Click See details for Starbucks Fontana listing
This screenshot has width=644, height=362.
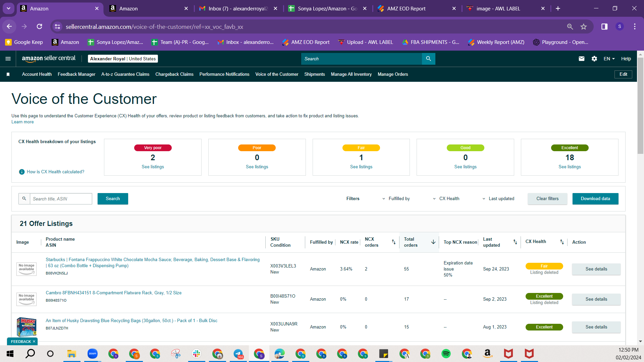coord(596,269)
